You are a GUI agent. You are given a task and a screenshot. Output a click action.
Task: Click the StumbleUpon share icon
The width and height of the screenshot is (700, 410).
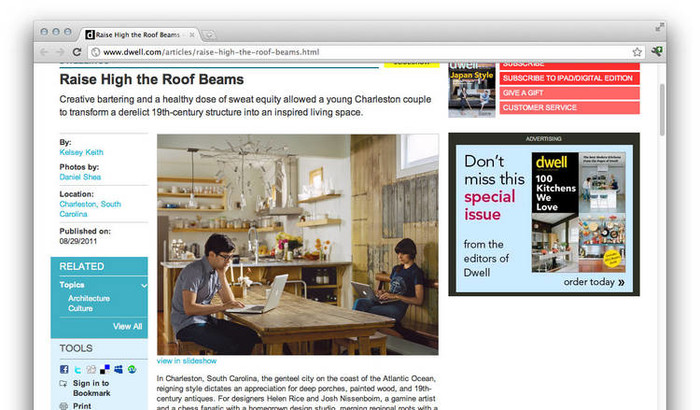(132, 369)
